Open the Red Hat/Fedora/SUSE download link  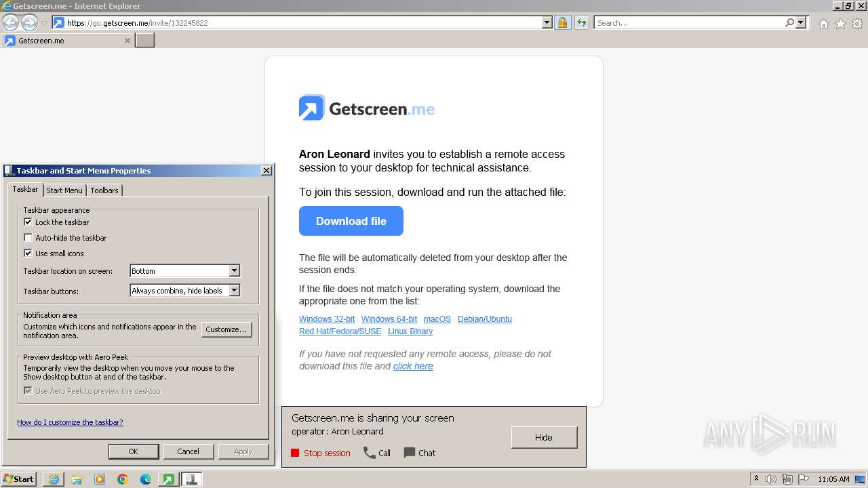click(x=340, y=331)
